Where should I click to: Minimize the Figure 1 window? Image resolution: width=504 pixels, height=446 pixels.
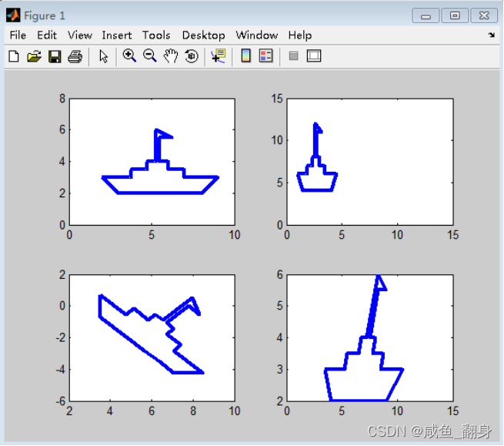pos(426,15)
